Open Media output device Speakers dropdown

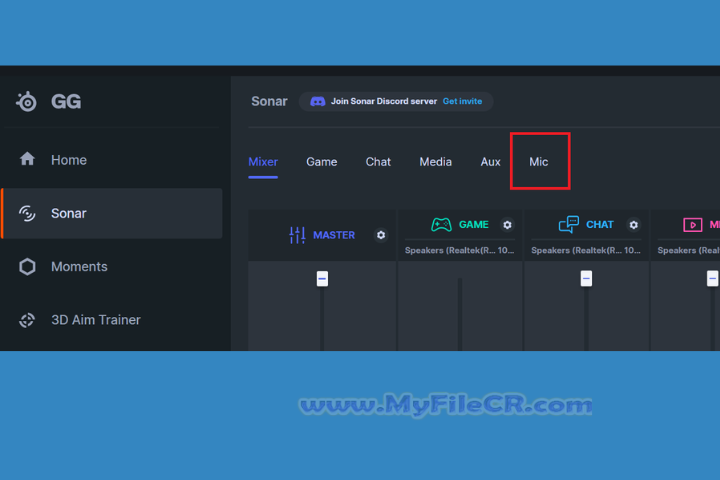pos(688,250)
